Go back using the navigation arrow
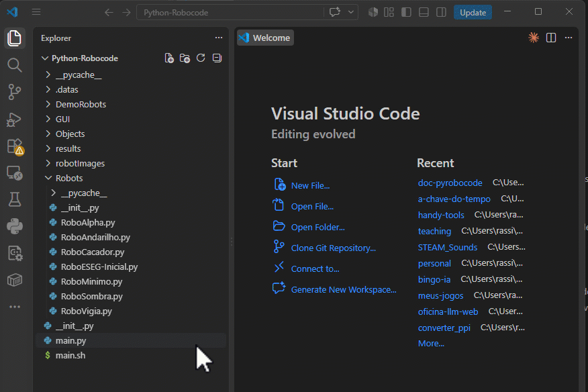 [109, 12]
